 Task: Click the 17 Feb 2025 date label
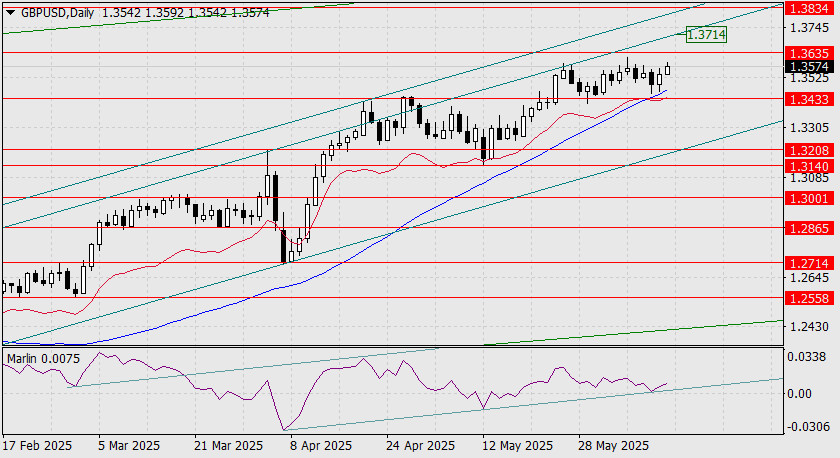click(x=37, y=446)
